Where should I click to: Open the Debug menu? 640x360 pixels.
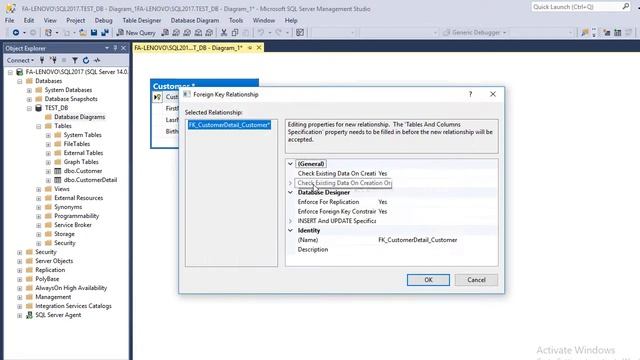(103, 20)
